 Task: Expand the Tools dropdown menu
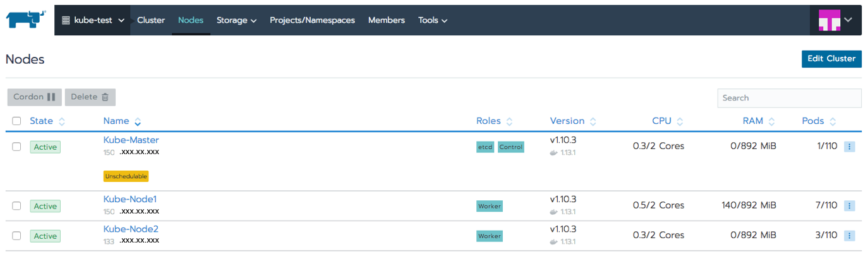coord(433,20)
